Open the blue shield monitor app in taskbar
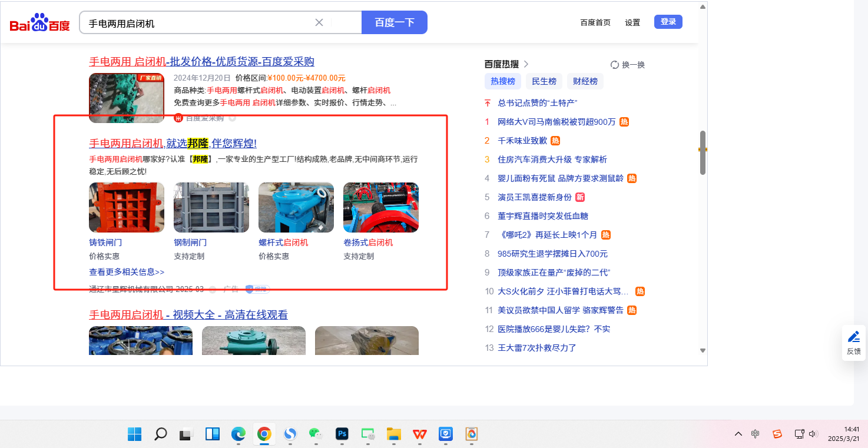Image resolution: width=868 pixels, height=448 pixels. click(446, 434)
